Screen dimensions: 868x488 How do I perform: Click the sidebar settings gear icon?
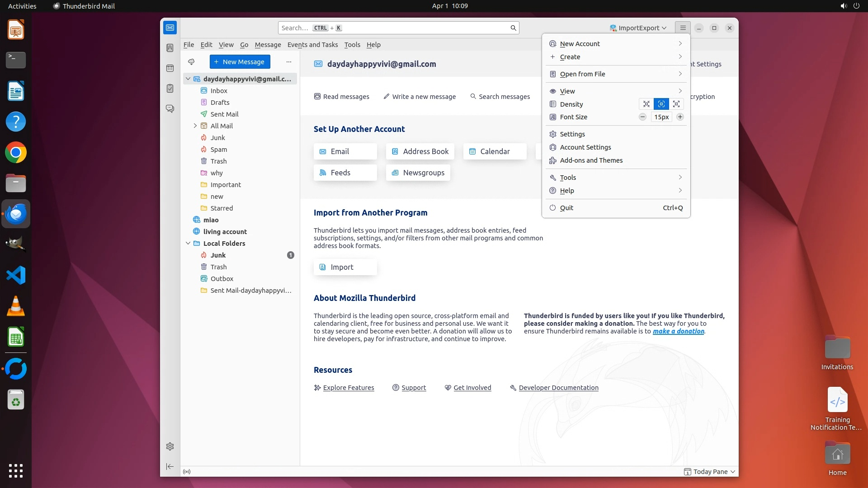pyautogui.click(x=170, y=446)
